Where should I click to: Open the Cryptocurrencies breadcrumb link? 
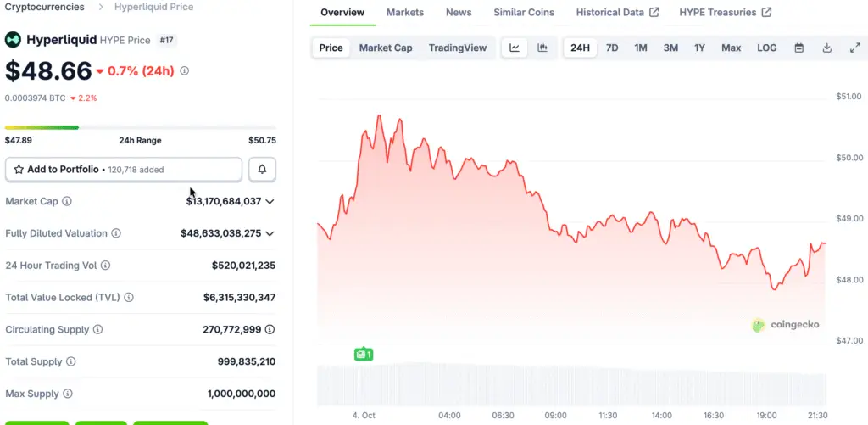(x=44, y=7)
